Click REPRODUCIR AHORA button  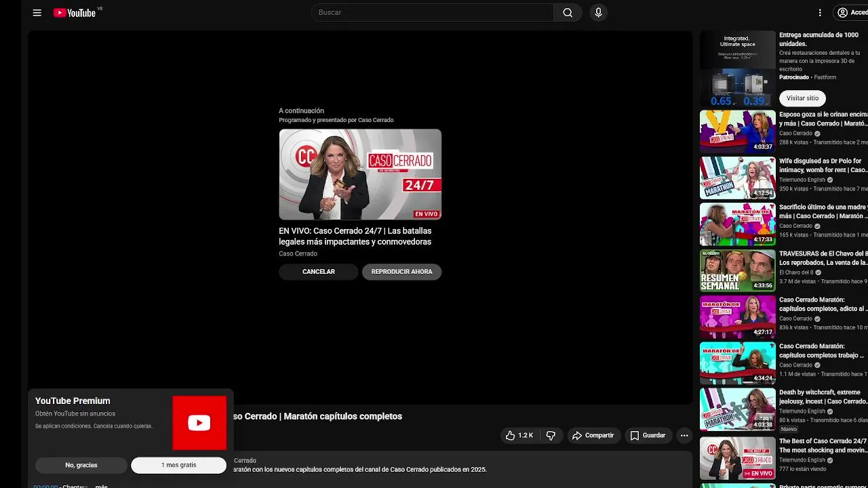401,272
